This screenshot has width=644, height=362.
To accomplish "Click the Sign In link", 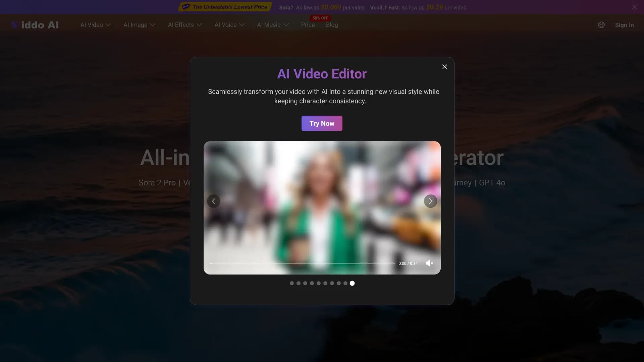I will 624,25.
